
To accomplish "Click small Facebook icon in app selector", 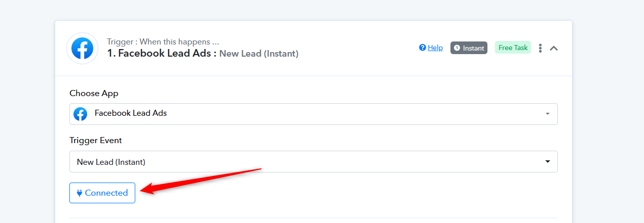I will tap(80, 114).
